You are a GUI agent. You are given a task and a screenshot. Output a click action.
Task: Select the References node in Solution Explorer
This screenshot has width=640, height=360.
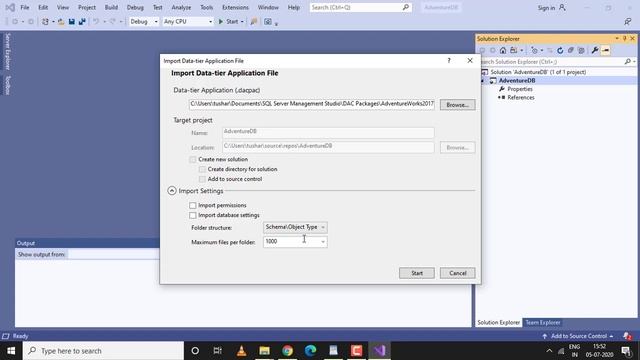tap(521, 98)
